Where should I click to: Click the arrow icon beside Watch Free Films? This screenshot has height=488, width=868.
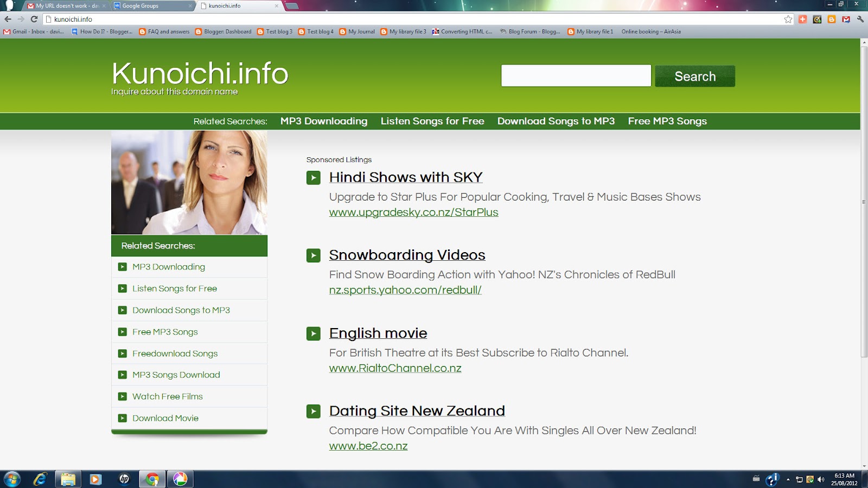click(123, 396)
